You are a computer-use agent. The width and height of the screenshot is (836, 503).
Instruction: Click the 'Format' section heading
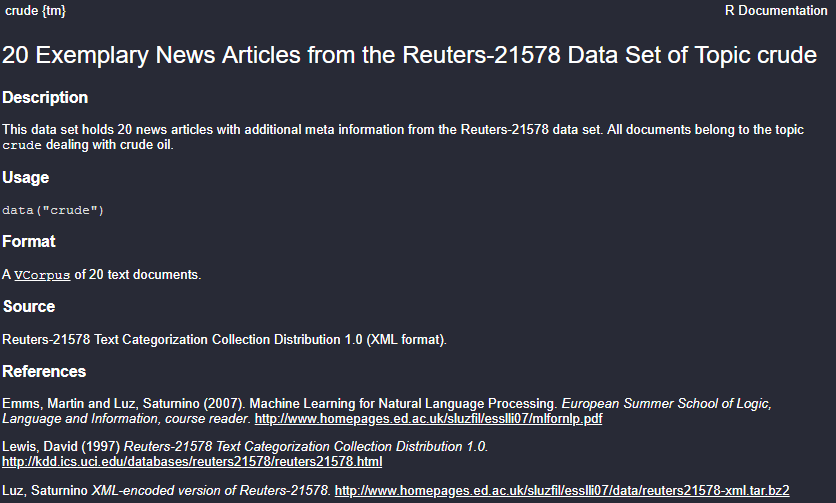tap(29, 242)
